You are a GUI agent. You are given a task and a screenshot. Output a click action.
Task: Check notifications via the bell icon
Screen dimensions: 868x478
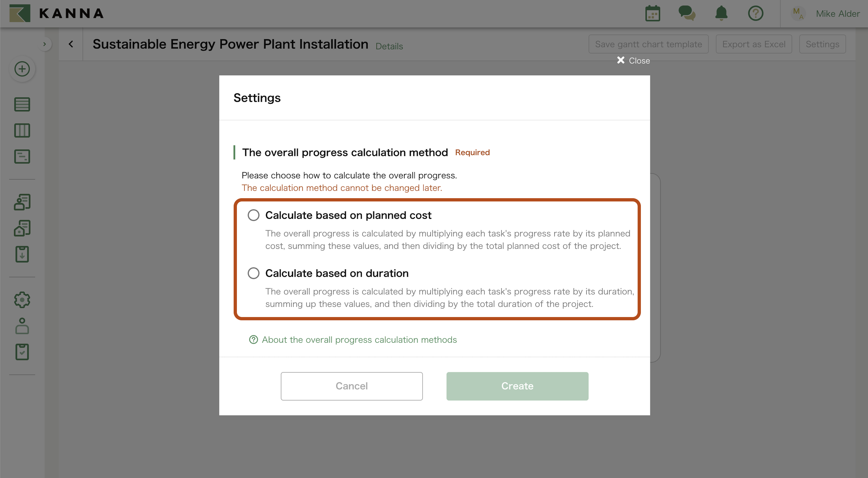[721, 13]
